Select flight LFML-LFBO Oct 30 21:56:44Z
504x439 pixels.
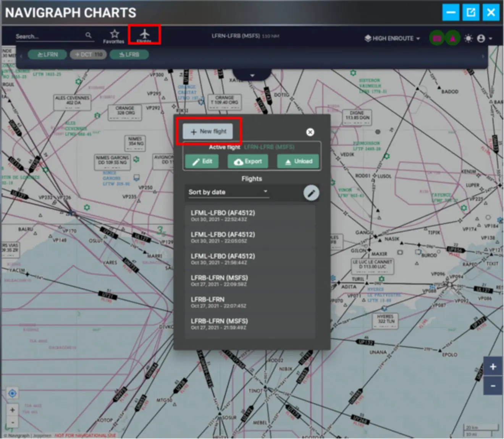[x=250, y=259]
